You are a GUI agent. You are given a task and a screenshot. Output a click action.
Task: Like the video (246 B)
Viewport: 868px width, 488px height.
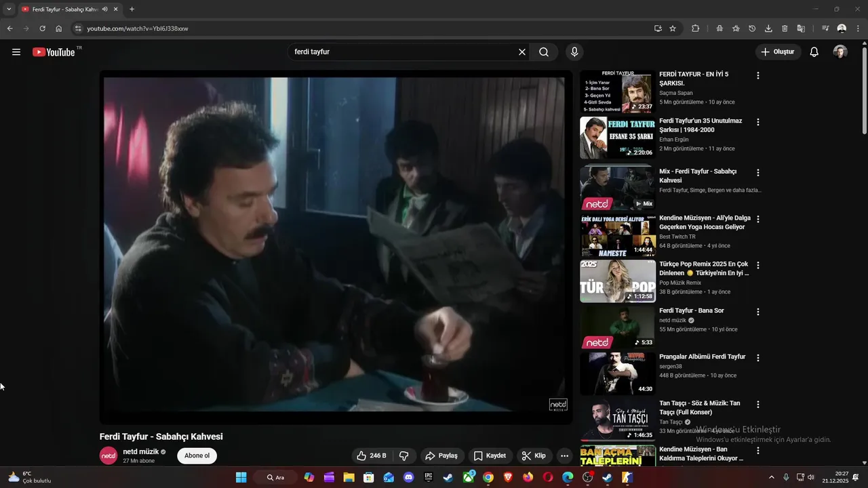pyautogui.click(x=372, y=455)
